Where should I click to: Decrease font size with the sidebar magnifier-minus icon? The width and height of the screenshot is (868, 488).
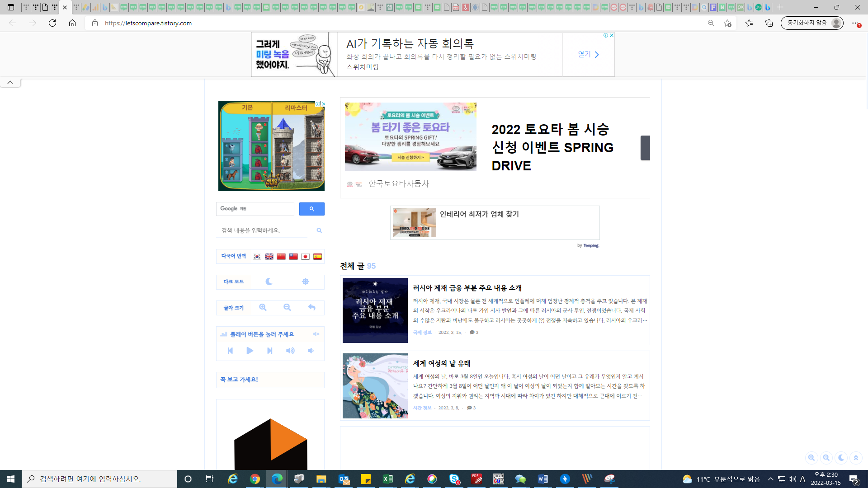(x=287, y=308)
